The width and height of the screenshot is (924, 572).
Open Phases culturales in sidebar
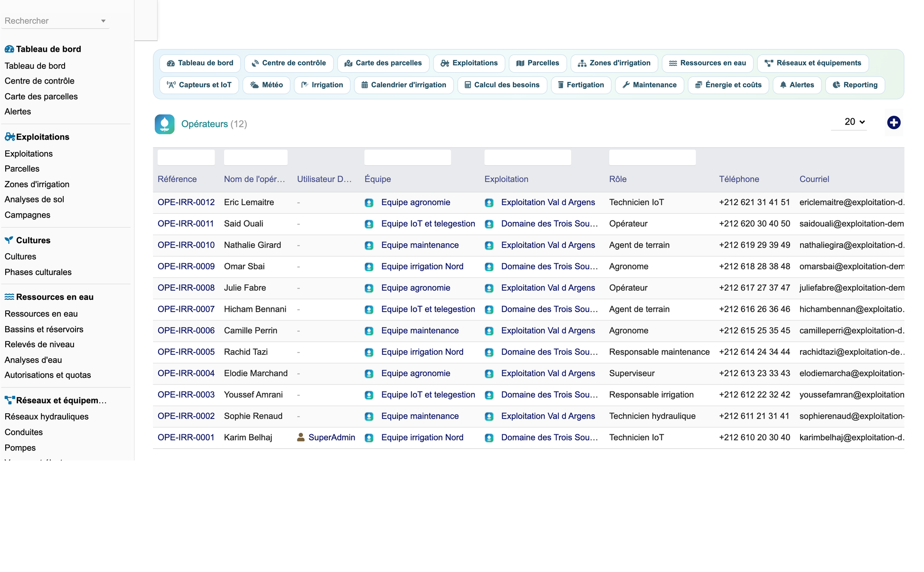click(x=38, y=272)
